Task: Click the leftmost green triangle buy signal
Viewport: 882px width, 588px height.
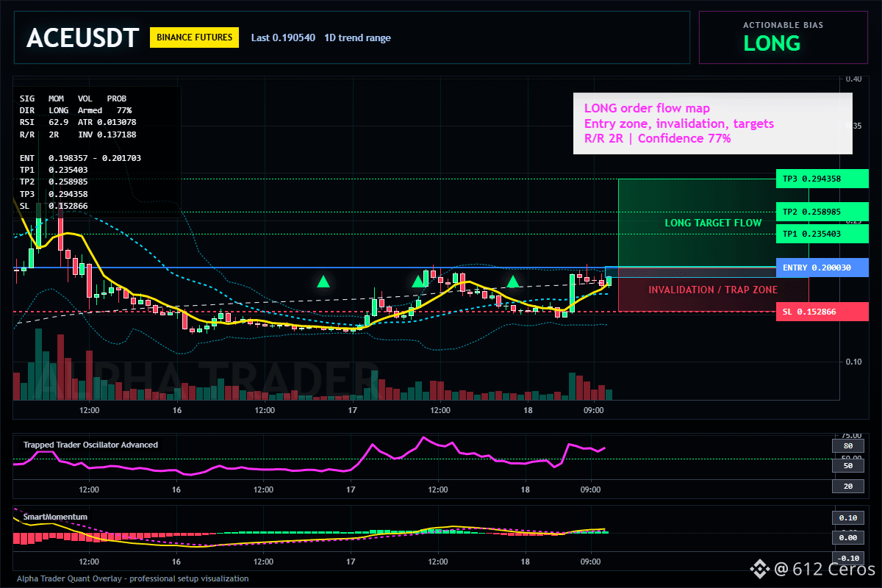Action: pyautogui.click(x=323, y=281)
